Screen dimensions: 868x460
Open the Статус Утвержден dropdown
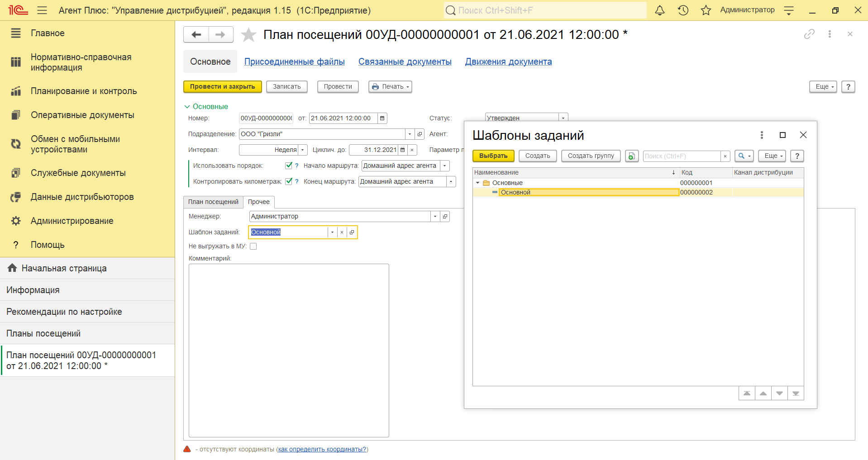(563, 118)
